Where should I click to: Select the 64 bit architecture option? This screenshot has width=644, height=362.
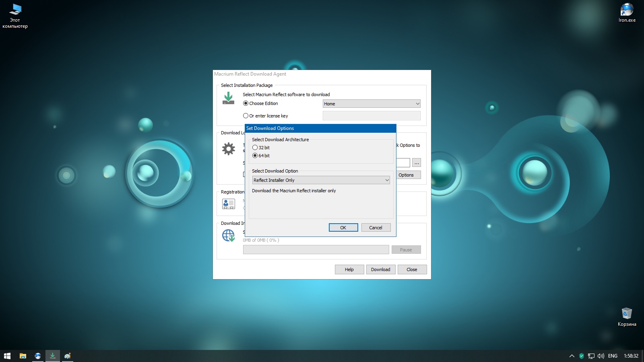pyautogui.click(x=255, y=156)
